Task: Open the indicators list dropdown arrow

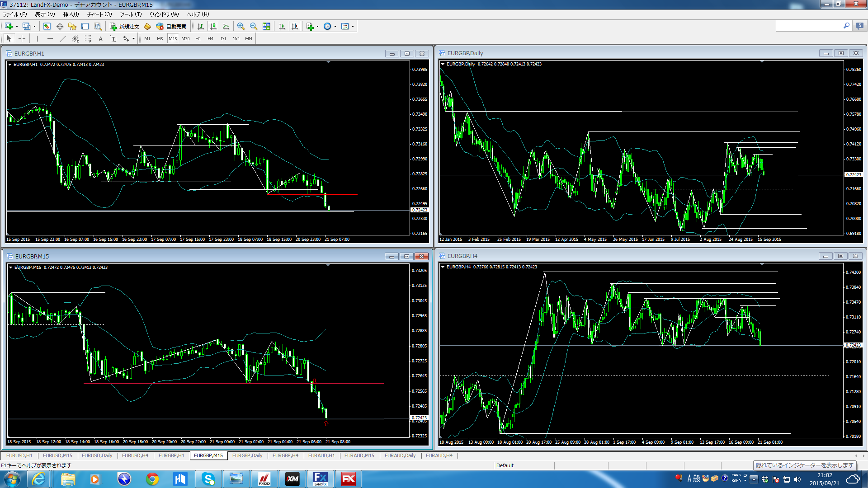Action: (317, 26)
